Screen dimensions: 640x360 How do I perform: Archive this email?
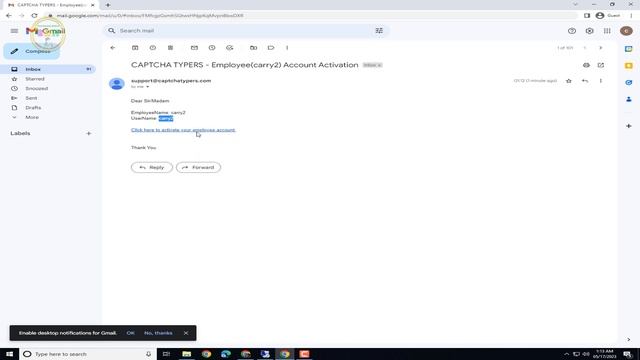[135, 48]
